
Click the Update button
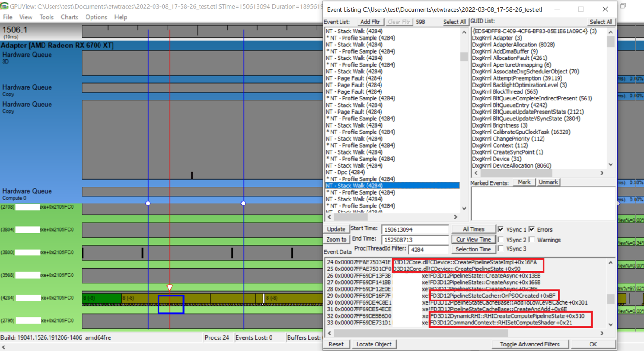[336, 229]
